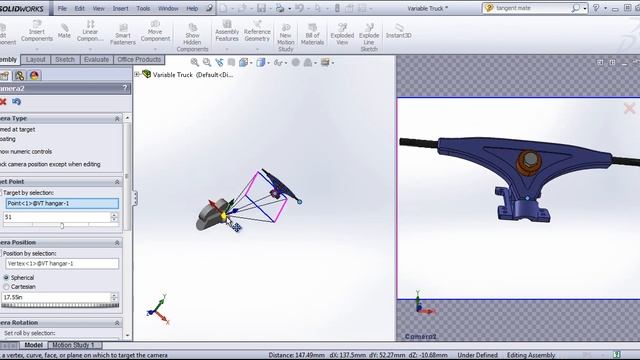Screen dimensions: 640x360
Task: Collapse the Camera Position section
Action: 117,242
